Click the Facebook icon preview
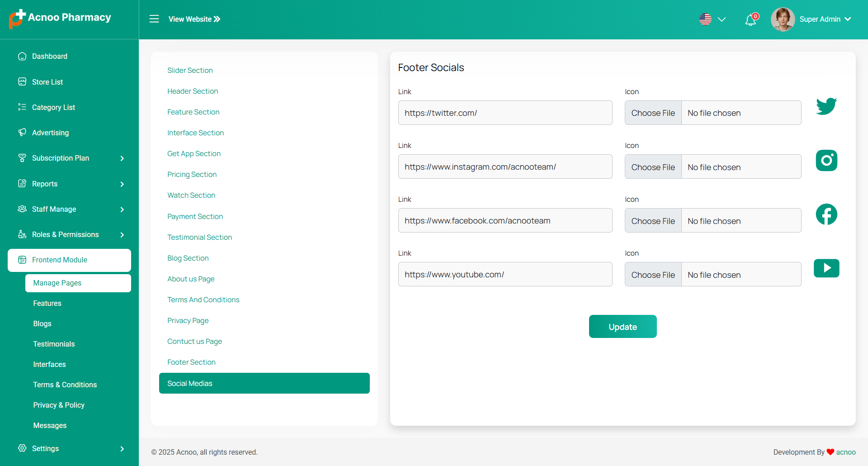 click(x=826, y=214)
